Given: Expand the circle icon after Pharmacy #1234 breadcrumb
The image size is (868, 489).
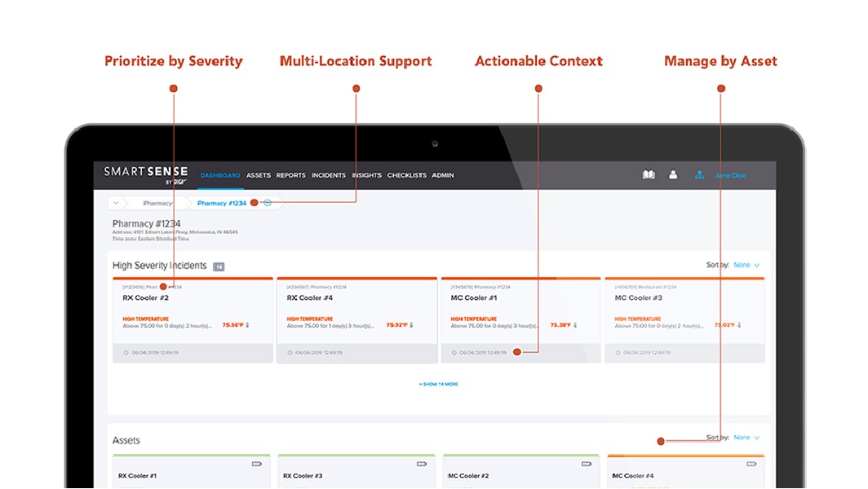Looking at the screenshot, I should pyautogui.click(x=267, y=202).
